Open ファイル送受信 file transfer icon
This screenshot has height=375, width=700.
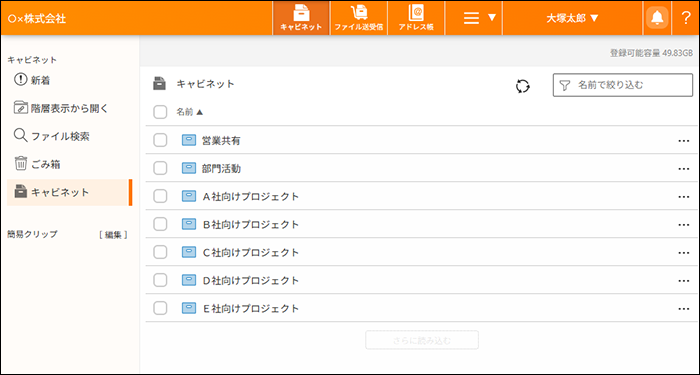click(359, 18)
